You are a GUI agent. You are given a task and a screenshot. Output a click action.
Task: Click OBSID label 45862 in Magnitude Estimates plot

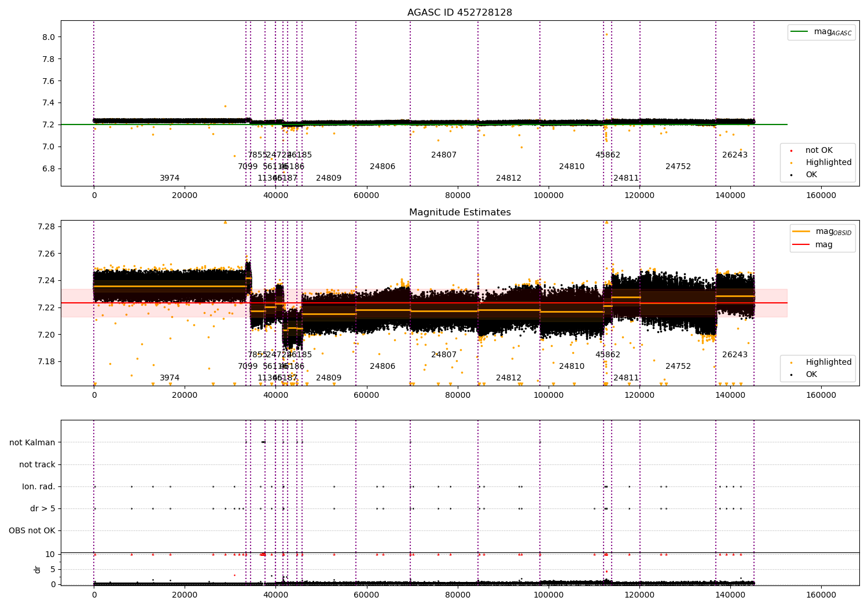pos(608,355)
